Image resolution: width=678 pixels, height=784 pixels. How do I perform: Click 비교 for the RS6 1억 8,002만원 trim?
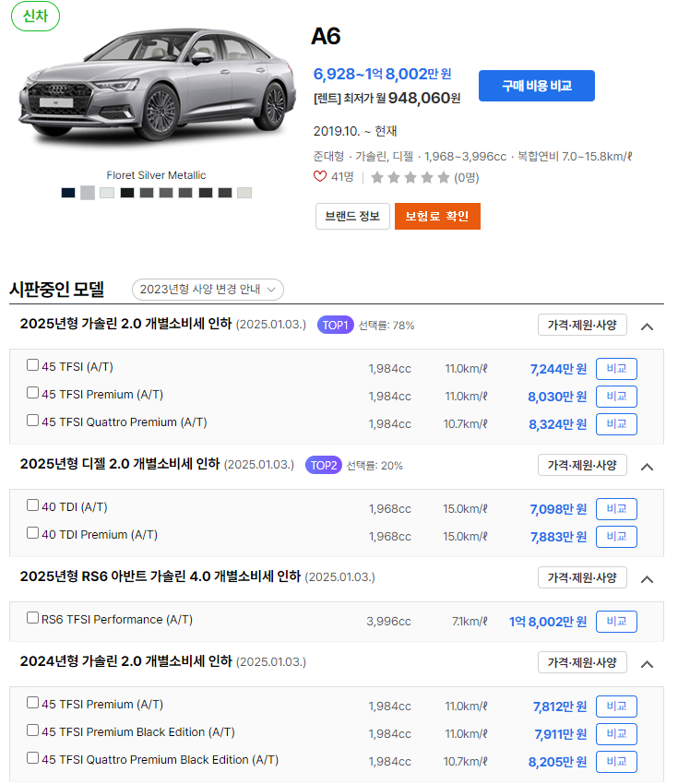coord(616,621)
